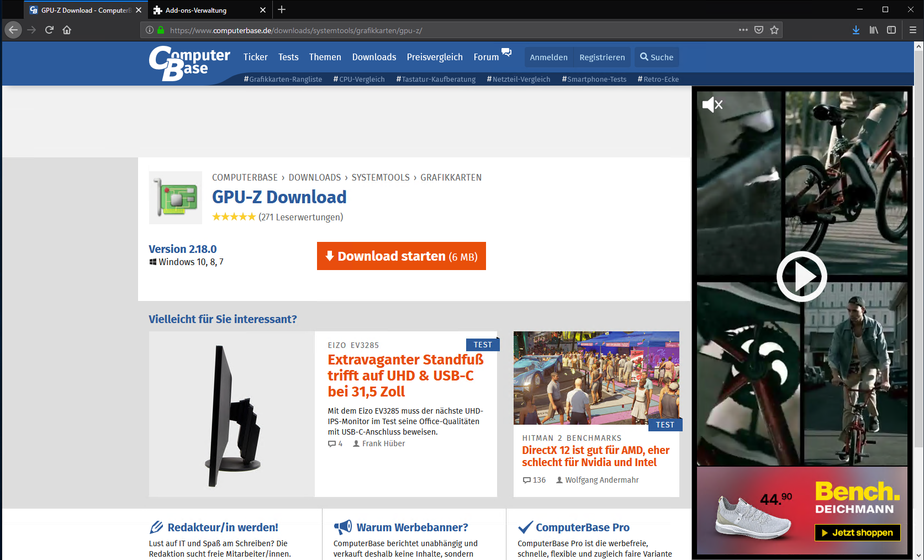Viewport: 924px width, 560px height.
Task: Click Jetzt shoppen in Deichmann ad
Action: tap(858, 532)
